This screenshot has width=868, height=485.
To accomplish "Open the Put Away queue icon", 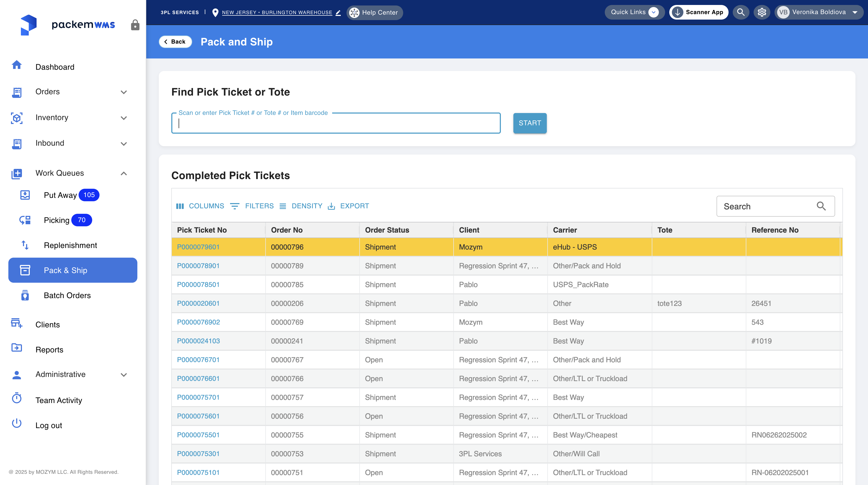I will (x=25, y=195).
